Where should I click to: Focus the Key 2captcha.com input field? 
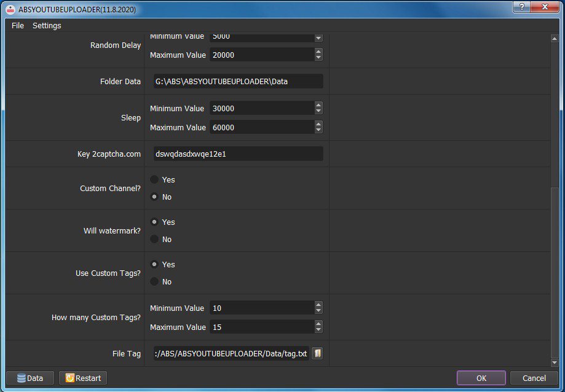coord(238,154)
